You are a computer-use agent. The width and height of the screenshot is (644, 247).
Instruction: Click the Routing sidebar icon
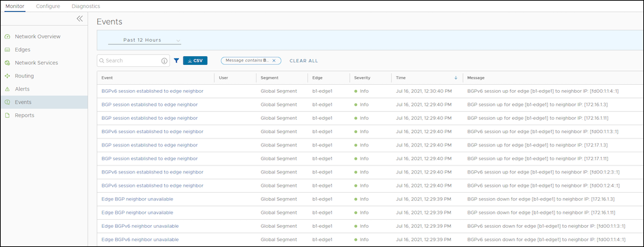[x=7, y=76]
